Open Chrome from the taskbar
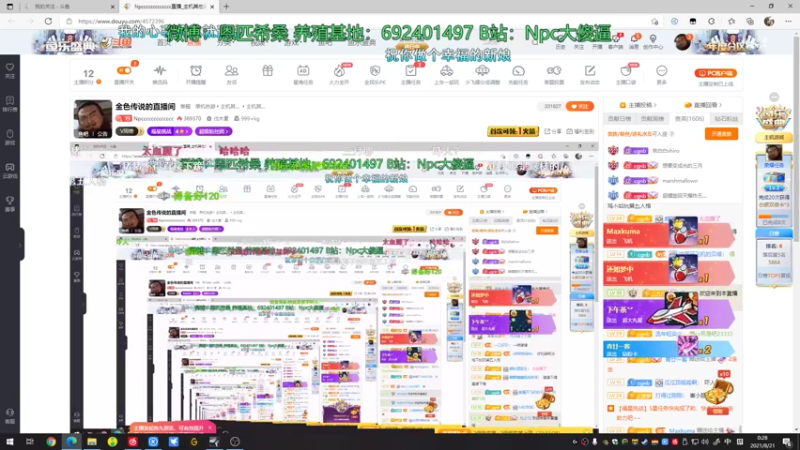The height and width of the screenshot is (450, 800). pyautogui.click(x=51, y=442)
